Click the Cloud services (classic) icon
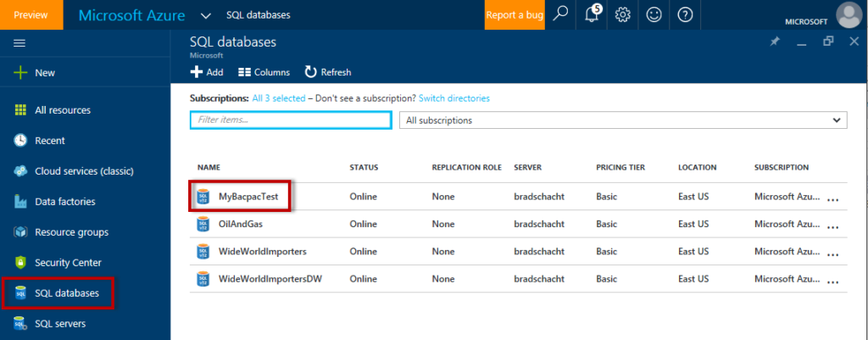 20,171
